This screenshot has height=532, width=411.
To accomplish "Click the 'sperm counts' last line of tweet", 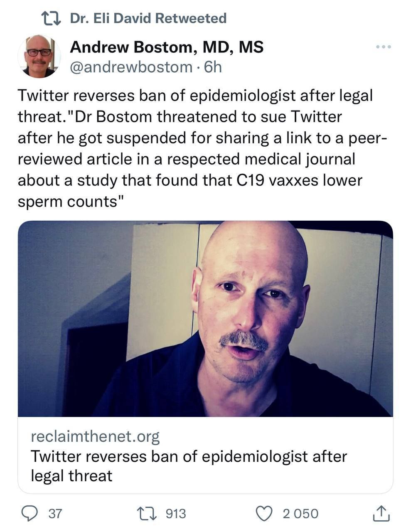I will [71, 202].
